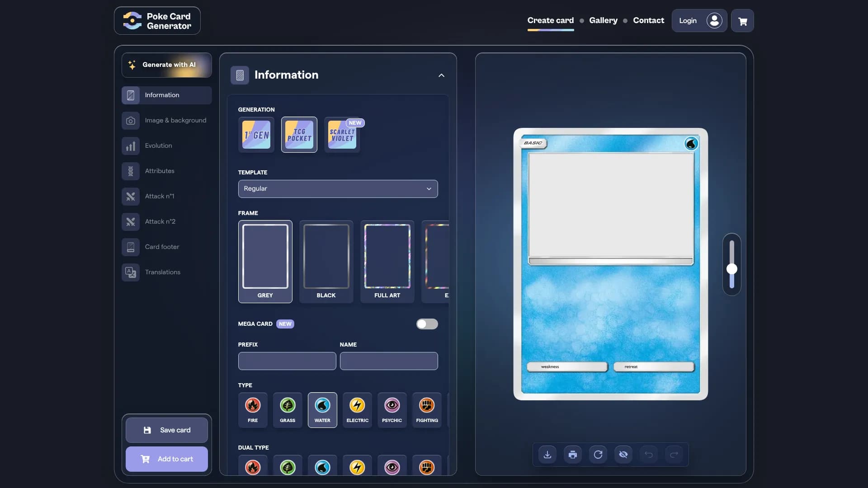Collapse the Information section chevron
This screenshot has height=488, width=868.
tap(441, 75)
